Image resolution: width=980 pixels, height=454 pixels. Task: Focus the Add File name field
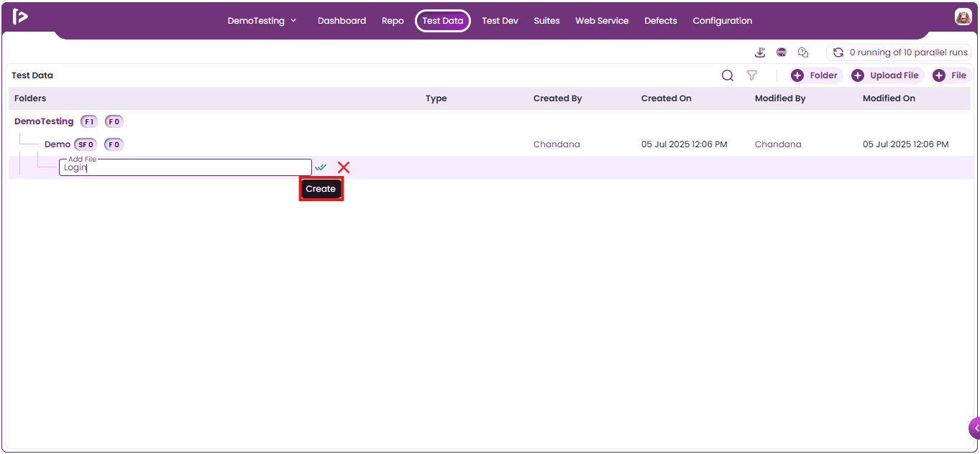tap(186, 167)
